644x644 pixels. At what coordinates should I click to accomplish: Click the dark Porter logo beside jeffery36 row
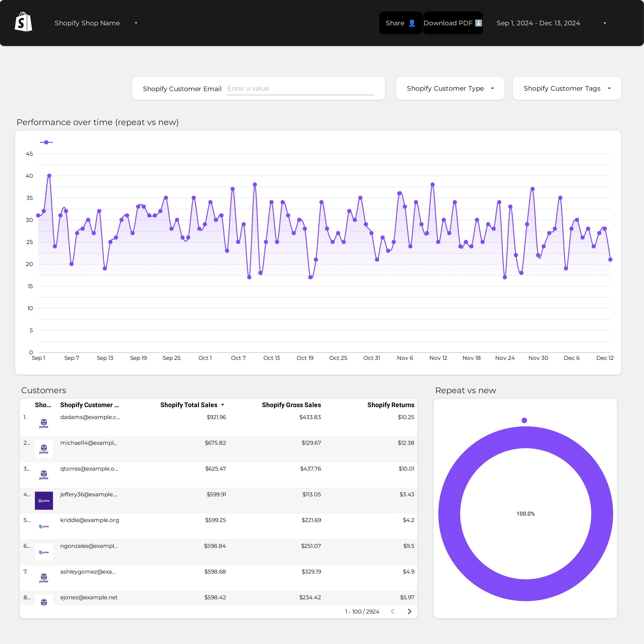(44, 501)
